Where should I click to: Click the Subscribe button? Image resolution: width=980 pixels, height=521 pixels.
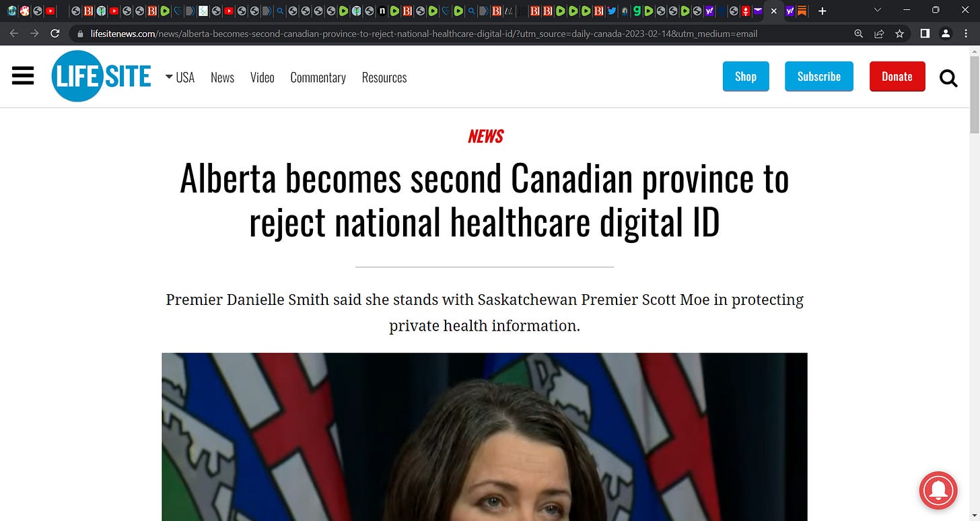point(819,76)
